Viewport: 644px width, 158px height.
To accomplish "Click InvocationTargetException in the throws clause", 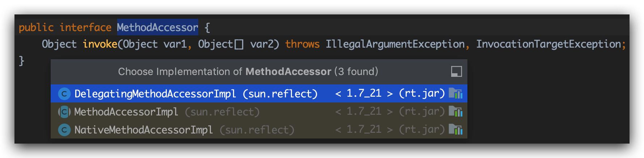I will pos(548,44).
